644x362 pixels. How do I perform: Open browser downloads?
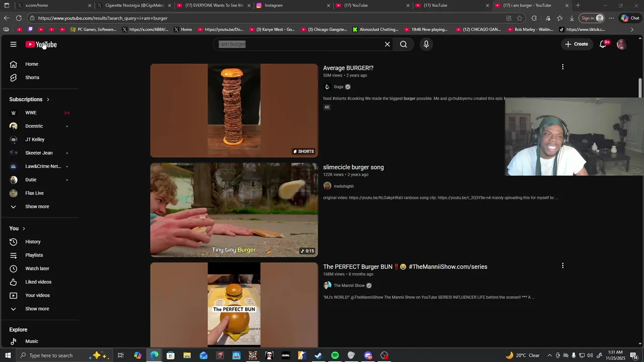pos(572,18)
